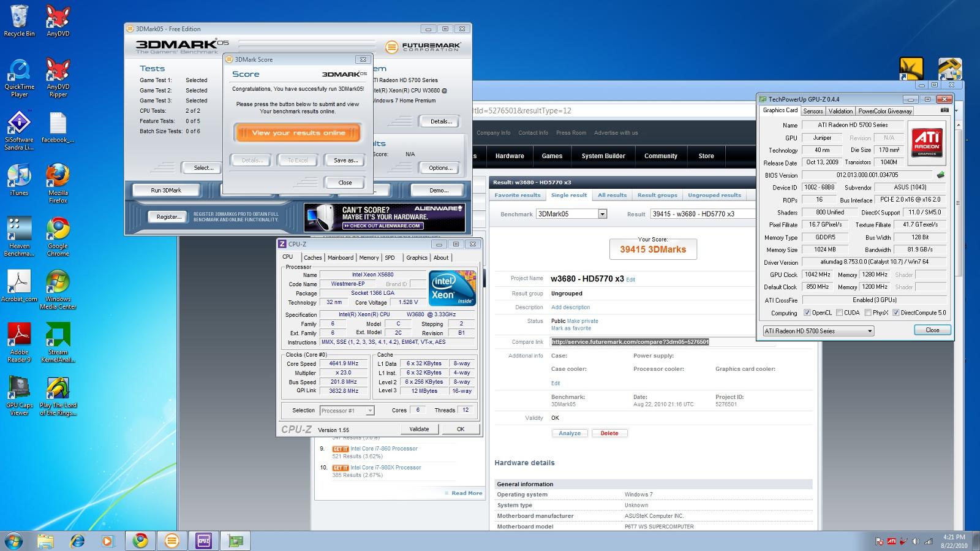The width and height of the screenshot is (980, 551).
Task: Open the GPU Caps Viewer desktop icon
Action: pyautogui.click(x=19, y=396)
